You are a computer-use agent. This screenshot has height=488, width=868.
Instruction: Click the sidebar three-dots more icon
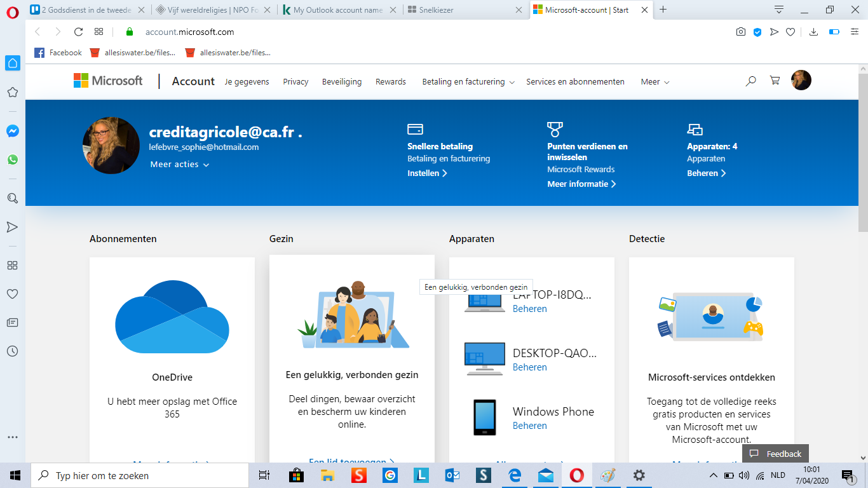coord(12,437)
